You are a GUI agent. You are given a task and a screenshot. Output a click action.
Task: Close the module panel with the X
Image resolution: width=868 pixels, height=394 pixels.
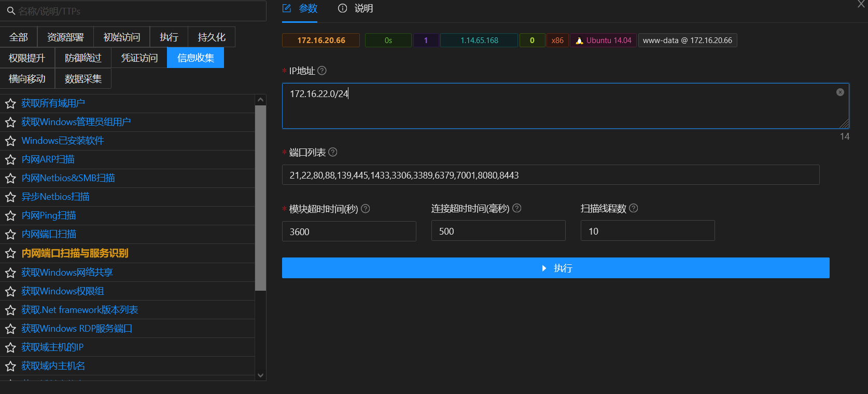click(x=862, y=4)
